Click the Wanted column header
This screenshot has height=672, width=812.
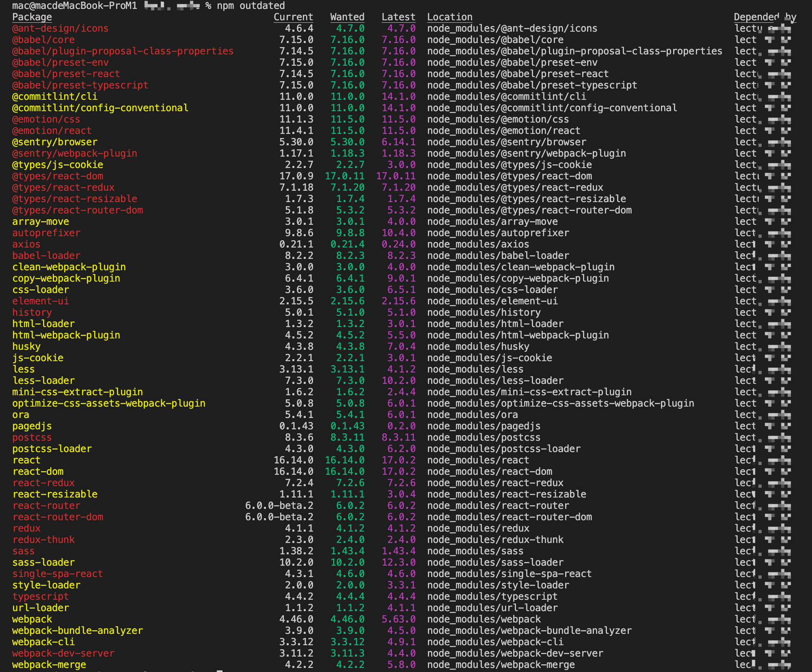tap(347, 17)
